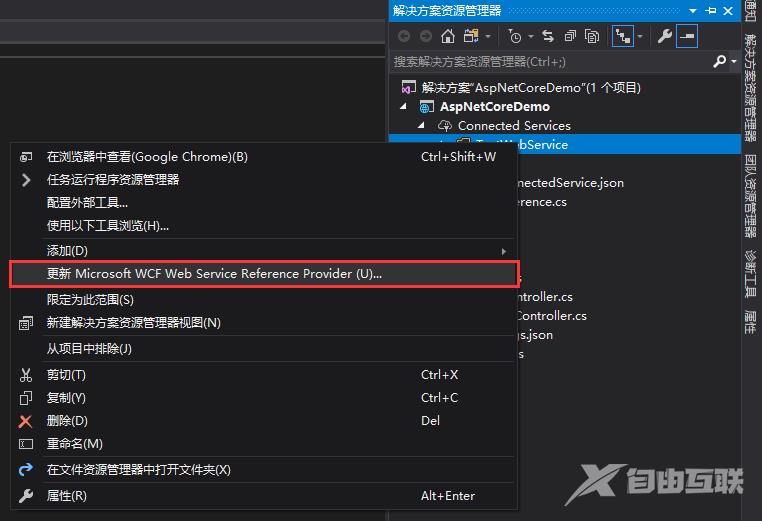Select the highlighted WebService reference row
This screenshot has width=762, height=521.
coord(565,144)
